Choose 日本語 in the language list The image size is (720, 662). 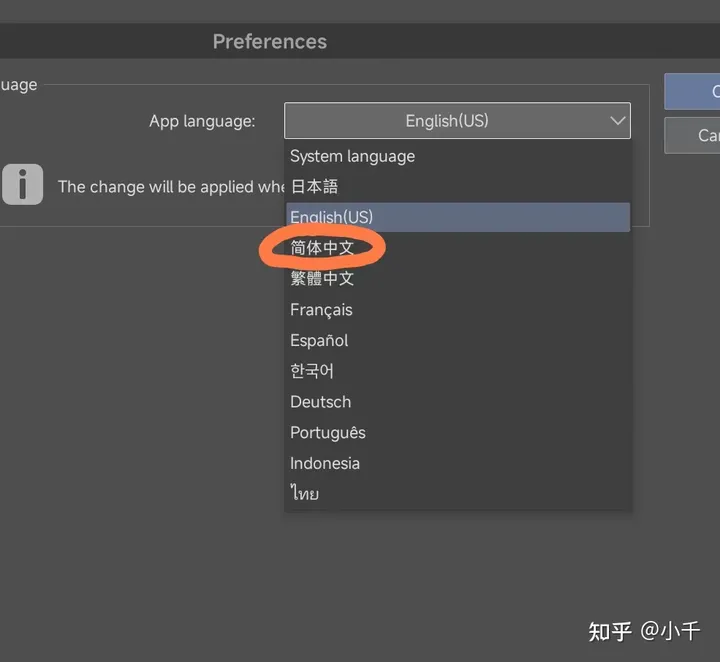[x=314, y=187]
